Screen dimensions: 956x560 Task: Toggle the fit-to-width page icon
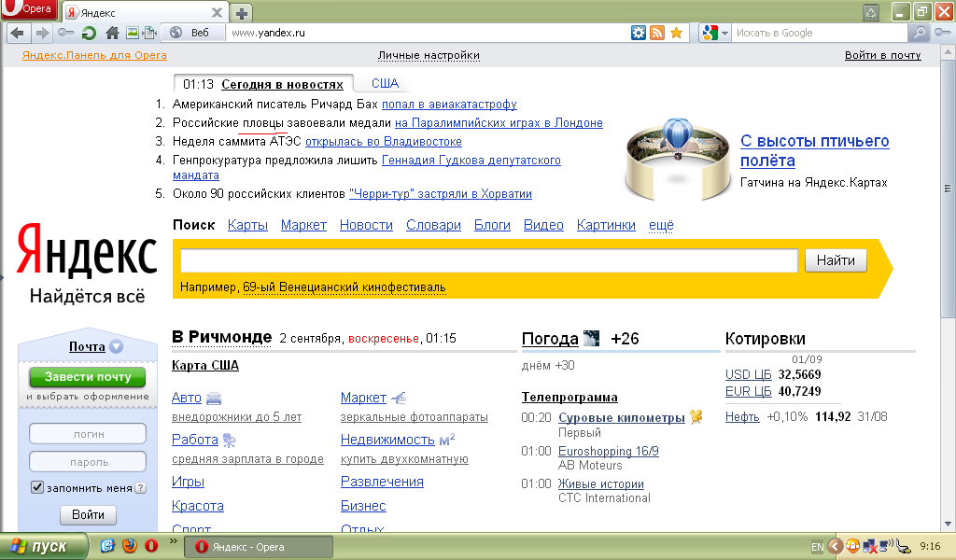[150, 33]
